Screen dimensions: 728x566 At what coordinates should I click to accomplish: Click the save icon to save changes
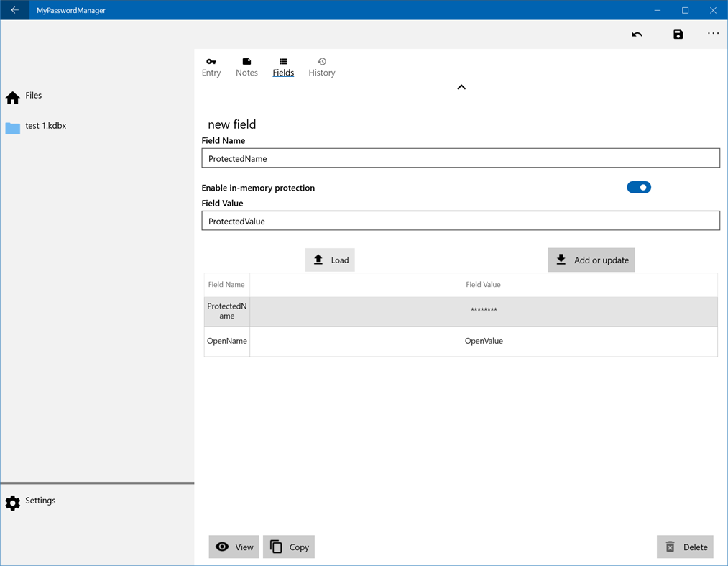[x=678, y=33]
